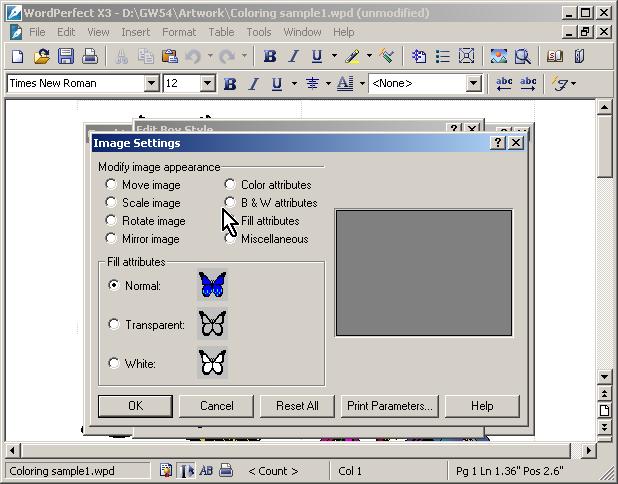The image size is (618, 484).
Task: Toggle Italic in the top toolbar
Action: tap(293, 56)
